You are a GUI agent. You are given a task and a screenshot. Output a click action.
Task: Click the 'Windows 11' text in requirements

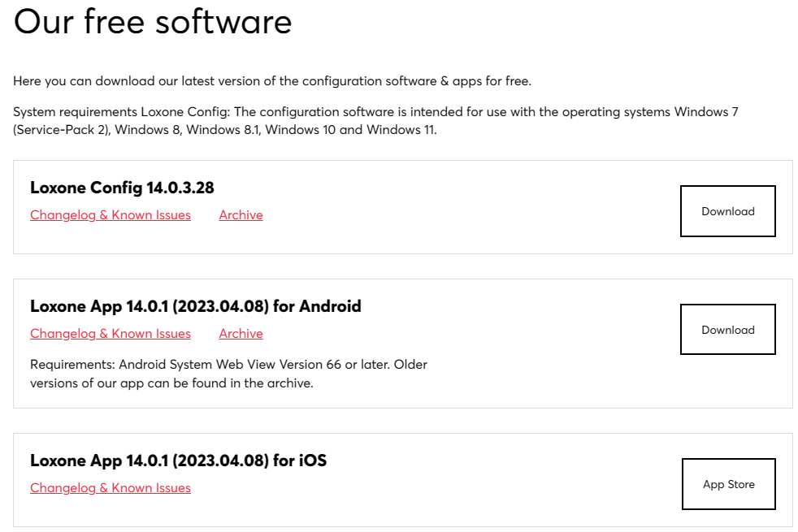click(401, 130)
